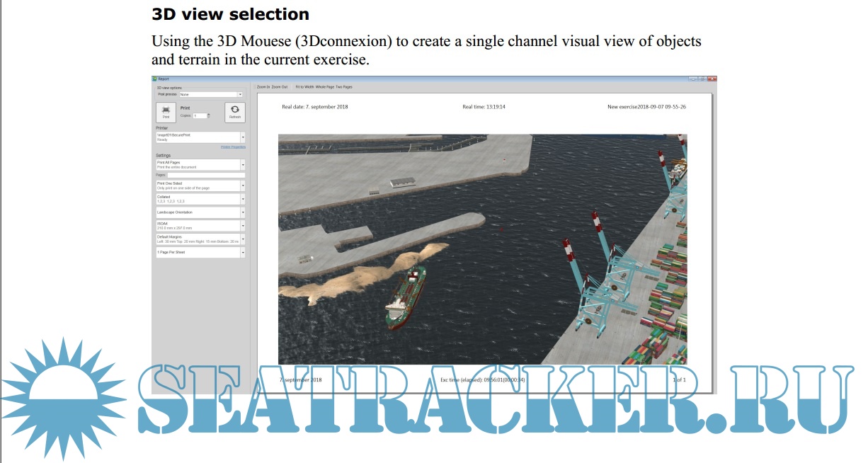Select Fit to Width view option

click(x=304, y=86)
